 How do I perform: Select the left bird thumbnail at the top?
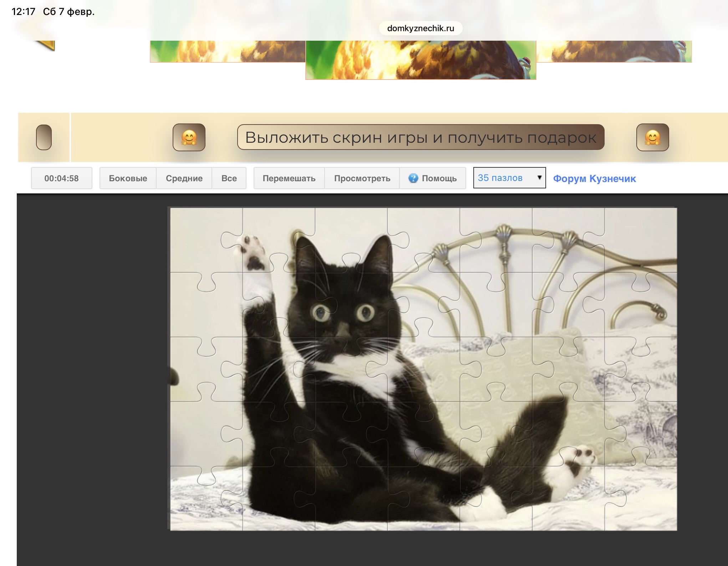(227, 51)
